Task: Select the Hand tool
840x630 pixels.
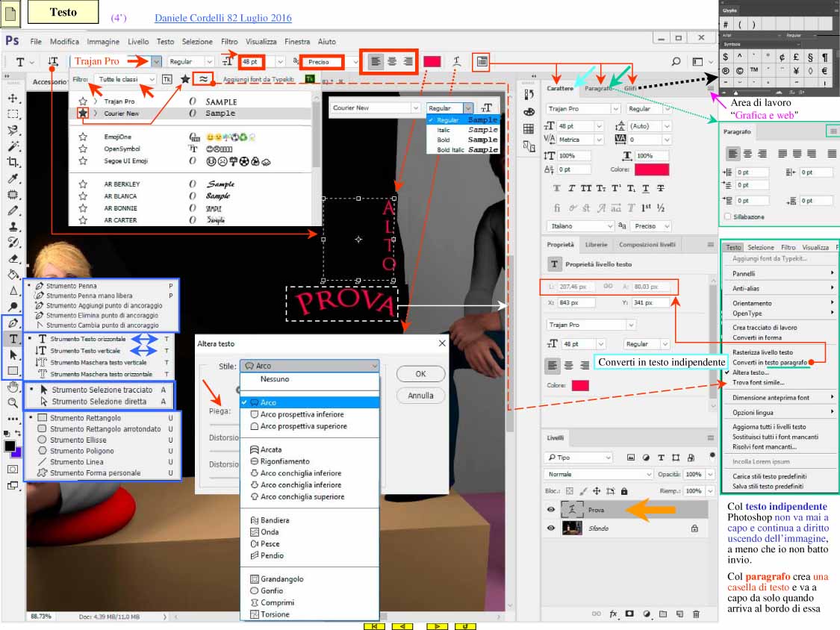Action: pos(13,387)
